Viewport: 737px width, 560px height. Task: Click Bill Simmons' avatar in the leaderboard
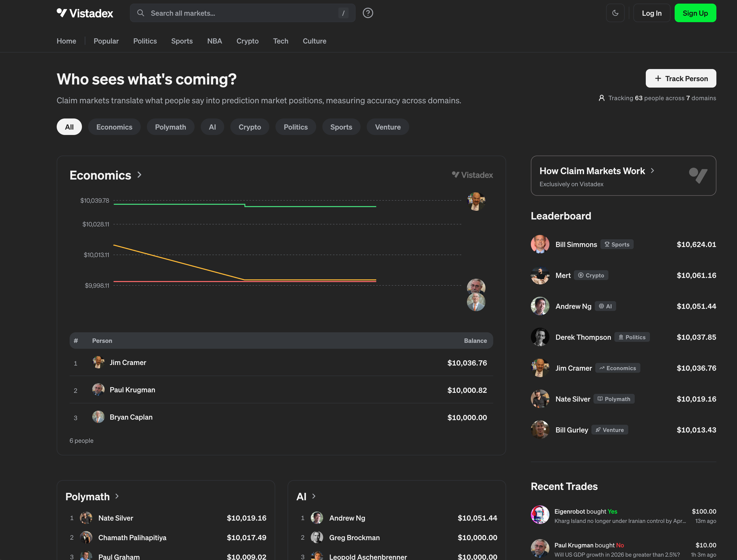tap(540, 244)
